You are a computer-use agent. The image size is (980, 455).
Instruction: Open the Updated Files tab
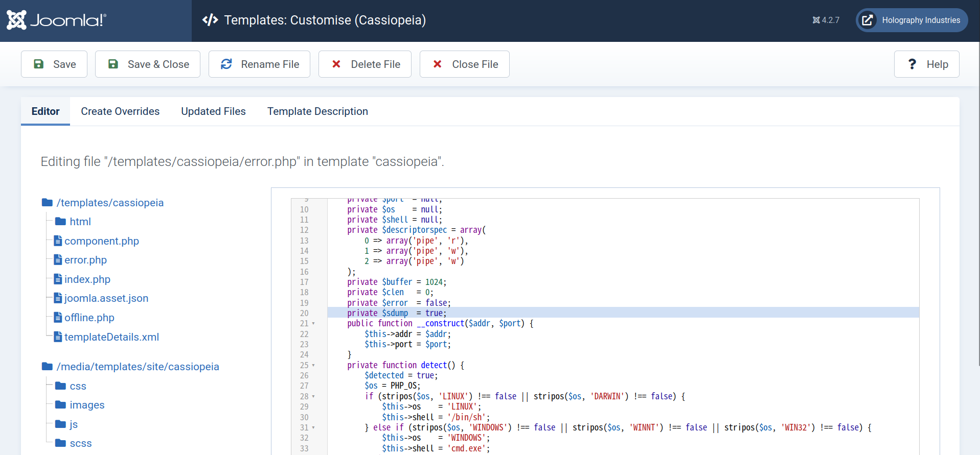(213, 111)
